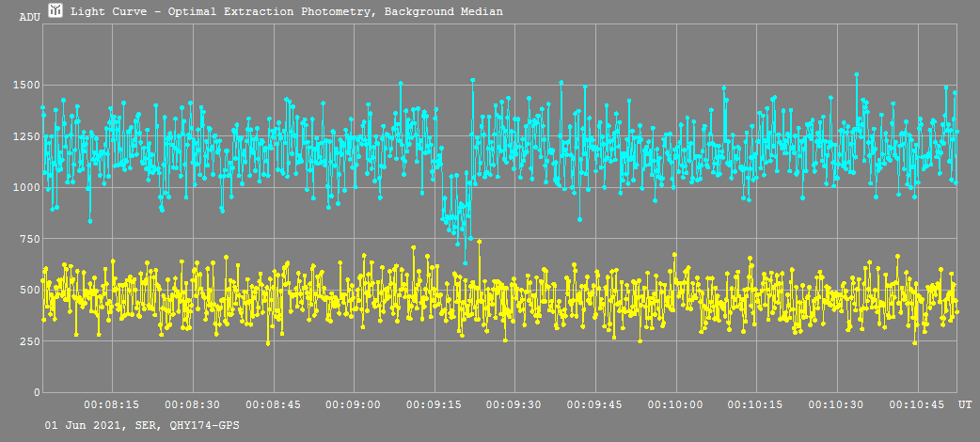The height and width of the screenshot is (442, 980).
Task: Click the 1000 value on the vertical axis
Action: click(x=26, y=188)
